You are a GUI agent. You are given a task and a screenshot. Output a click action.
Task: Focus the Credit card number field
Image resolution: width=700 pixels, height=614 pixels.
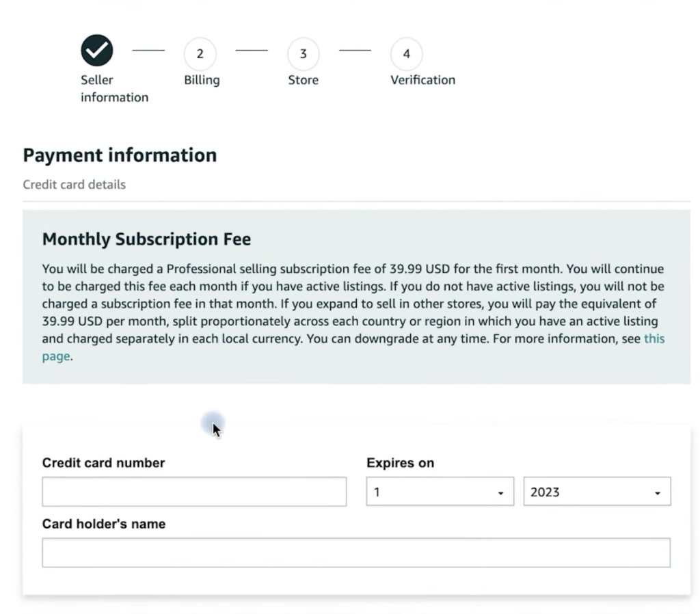coord(194,491)
